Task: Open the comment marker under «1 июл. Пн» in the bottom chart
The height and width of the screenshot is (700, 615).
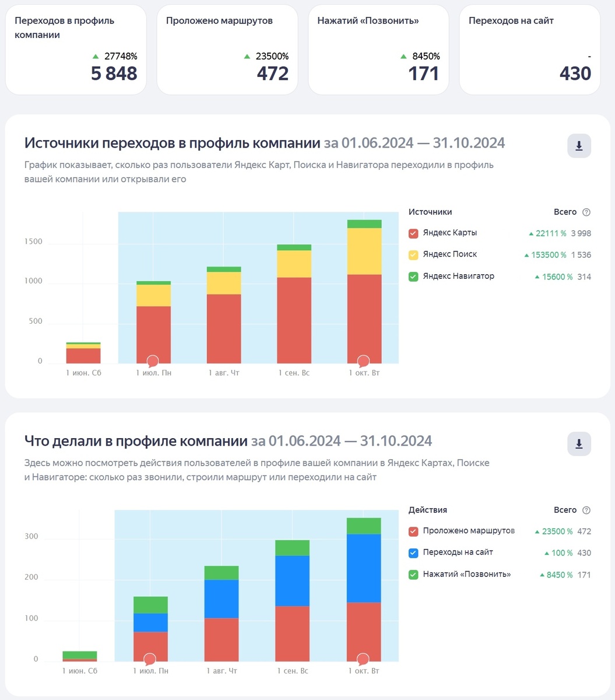Action: point(149,659)
